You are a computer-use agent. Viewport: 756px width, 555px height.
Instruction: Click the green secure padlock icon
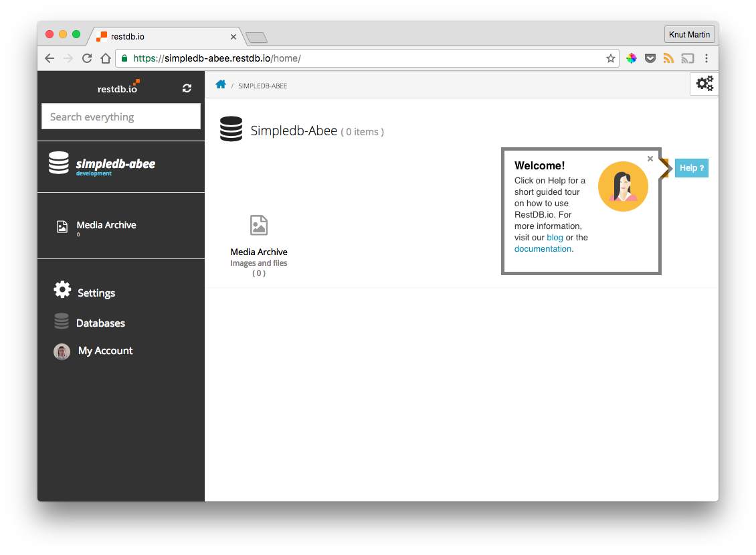pyautogui.click(x=124, y=58)
